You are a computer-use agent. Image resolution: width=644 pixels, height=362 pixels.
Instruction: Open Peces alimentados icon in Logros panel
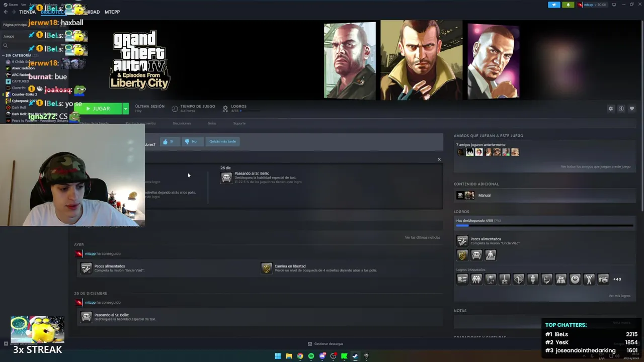462,241
